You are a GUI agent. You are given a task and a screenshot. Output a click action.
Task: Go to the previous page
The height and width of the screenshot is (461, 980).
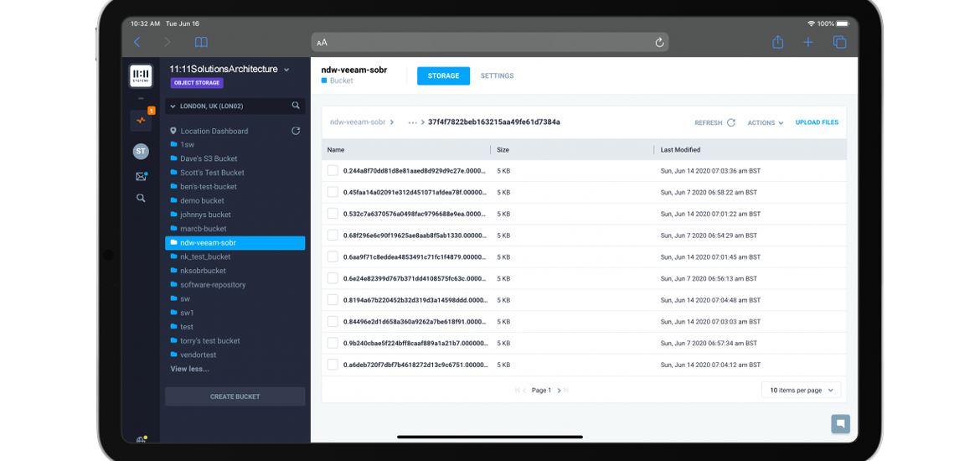pyautogui.click(x=524, y=391)
